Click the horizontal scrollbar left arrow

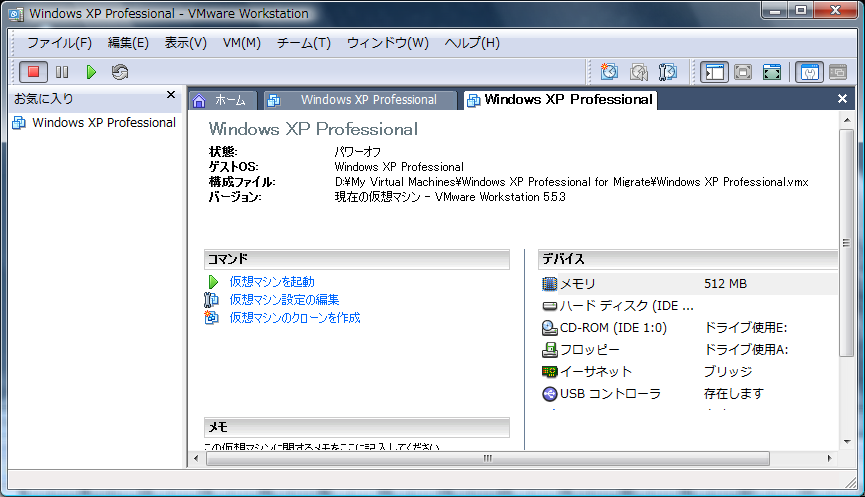(196, 458)
